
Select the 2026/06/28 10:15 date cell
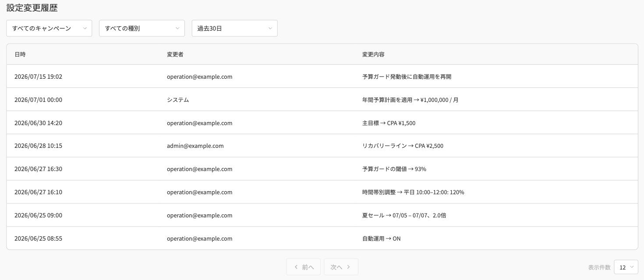point(39,146)
